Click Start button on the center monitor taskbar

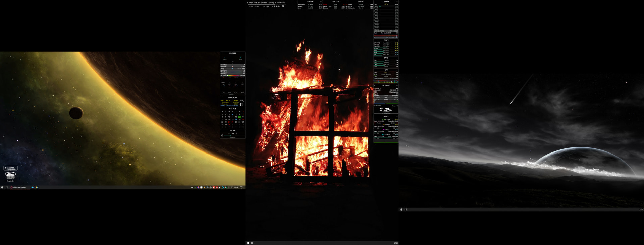tap(248, 243)
